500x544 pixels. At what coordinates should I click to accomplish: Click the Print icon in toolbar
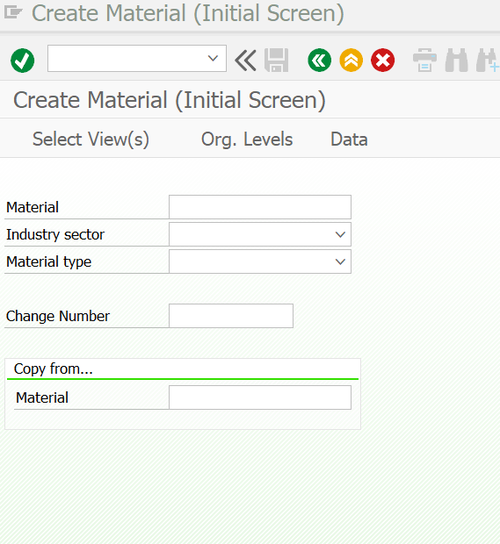425,60
